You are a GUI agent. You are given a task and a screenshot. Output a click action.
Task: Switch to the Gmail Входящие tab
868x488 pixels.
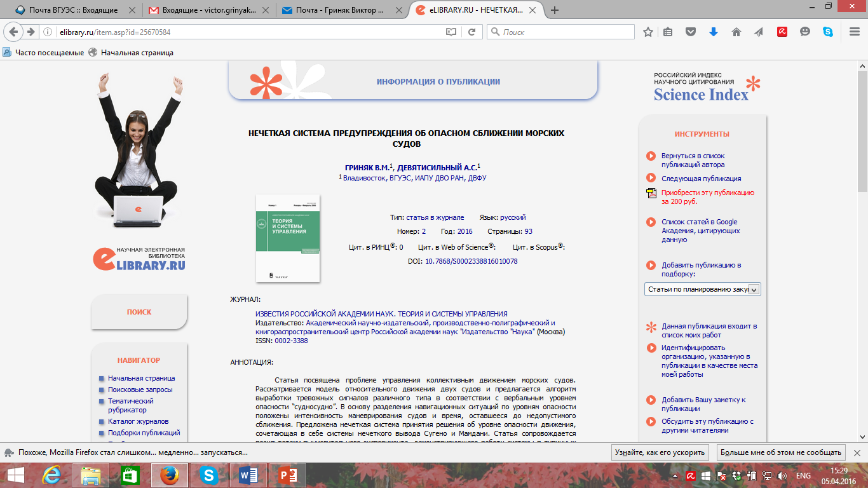click(207, 10)
